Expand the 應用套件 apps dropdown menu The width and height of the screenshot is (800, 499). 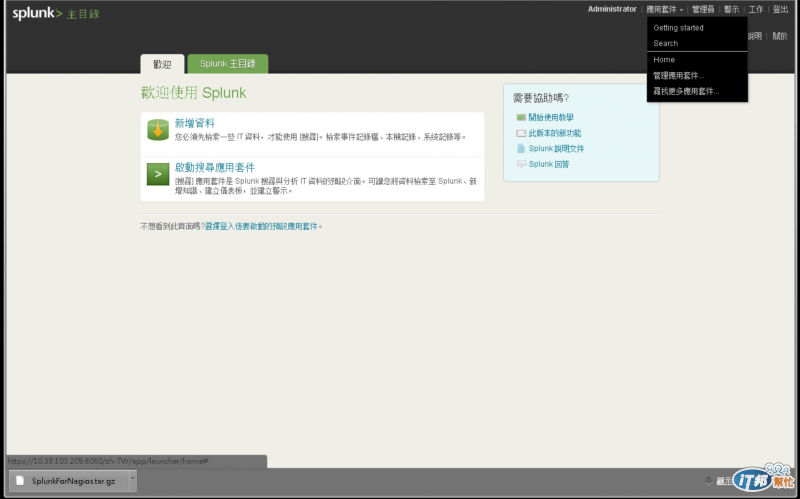click(x=664, y=9)
